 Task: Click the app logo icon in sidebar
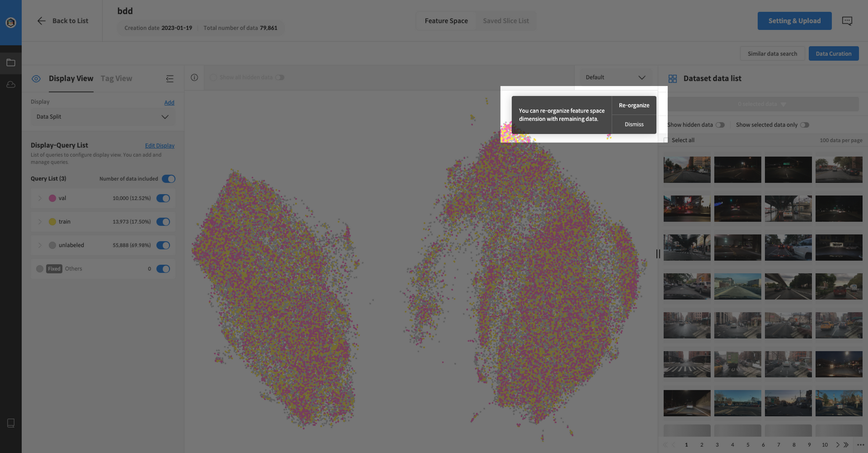click(11, 22)
